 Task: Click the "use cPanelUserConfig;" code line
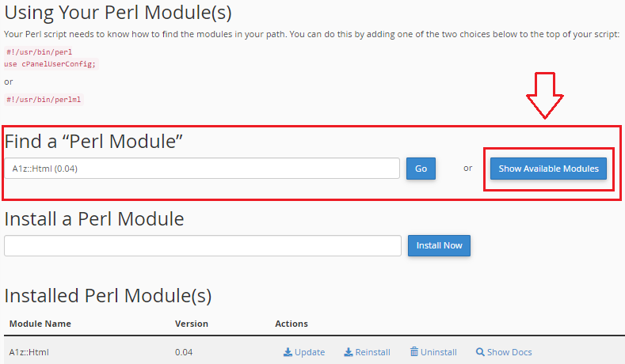[x=50, y=63]
